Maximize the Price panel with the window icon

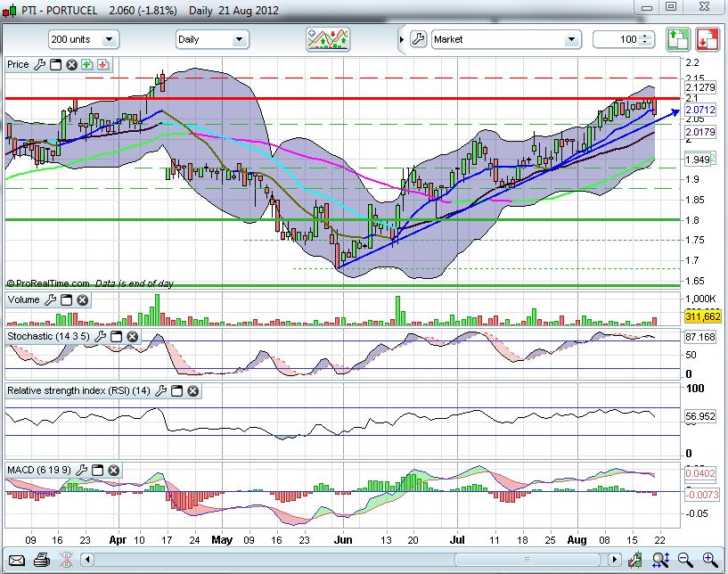[56, 64]
